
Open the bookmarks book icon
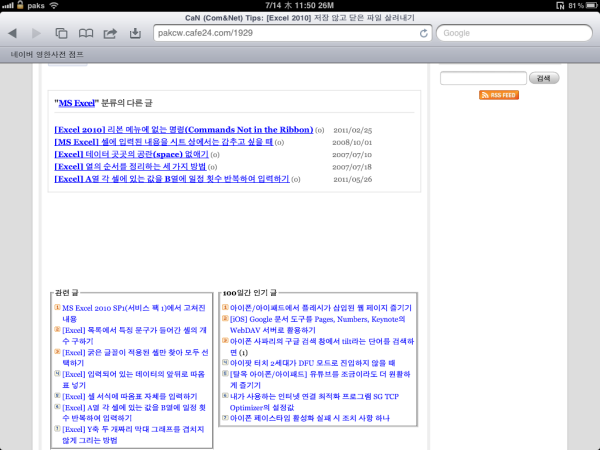pos(86,33)
